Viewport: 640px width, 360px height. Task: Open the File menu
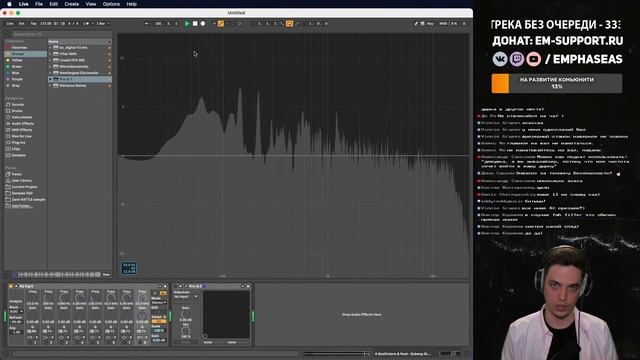click(39, 4)
